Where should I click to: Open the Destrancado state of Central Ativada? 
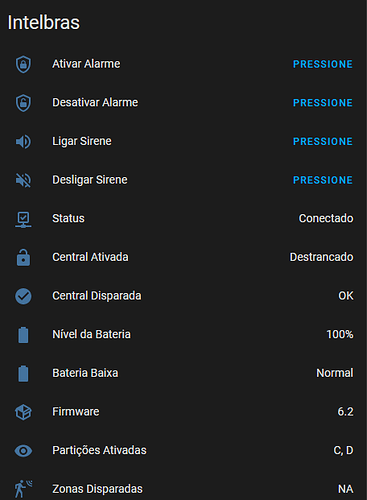pyautogui.click(x=321, y=257)
